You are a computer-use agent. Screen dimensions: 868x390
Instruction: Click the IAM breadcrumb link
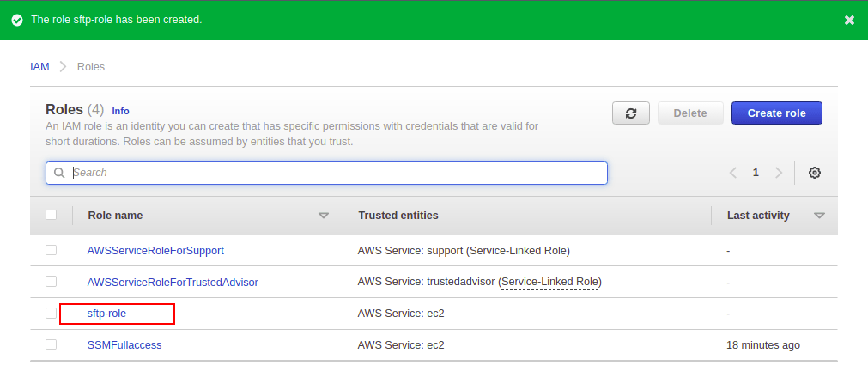coord(39,67)
